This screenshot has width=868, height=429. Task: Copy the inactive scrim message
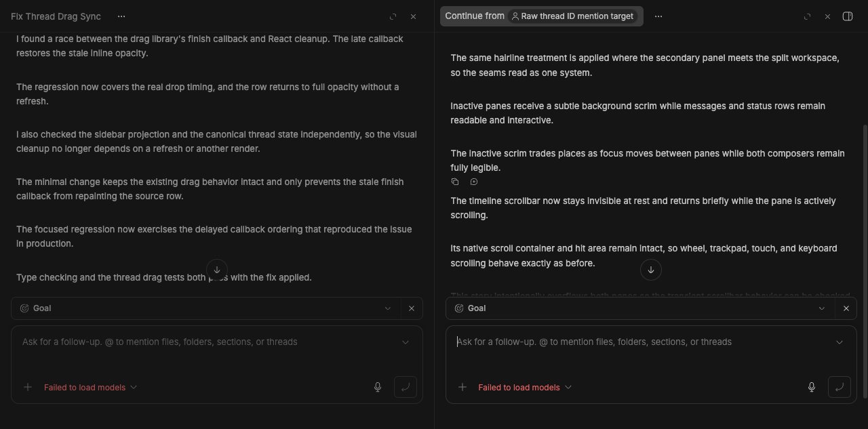point(455,182)
